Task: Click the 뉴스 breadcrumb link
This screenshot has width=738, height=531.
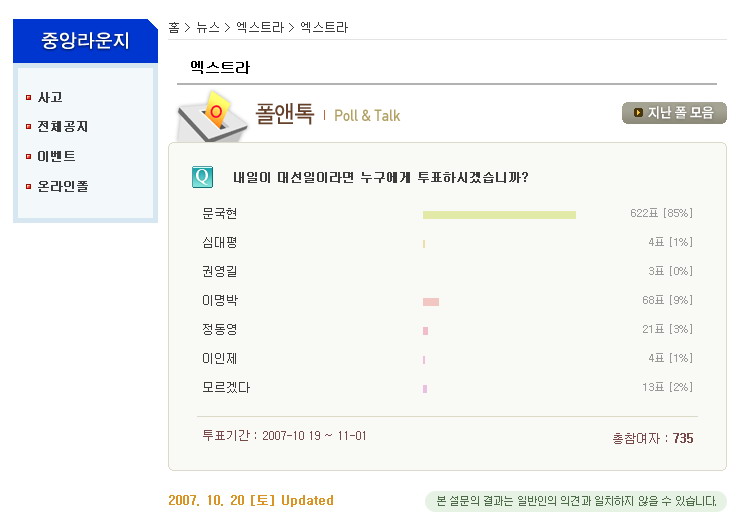Action: 208,27
